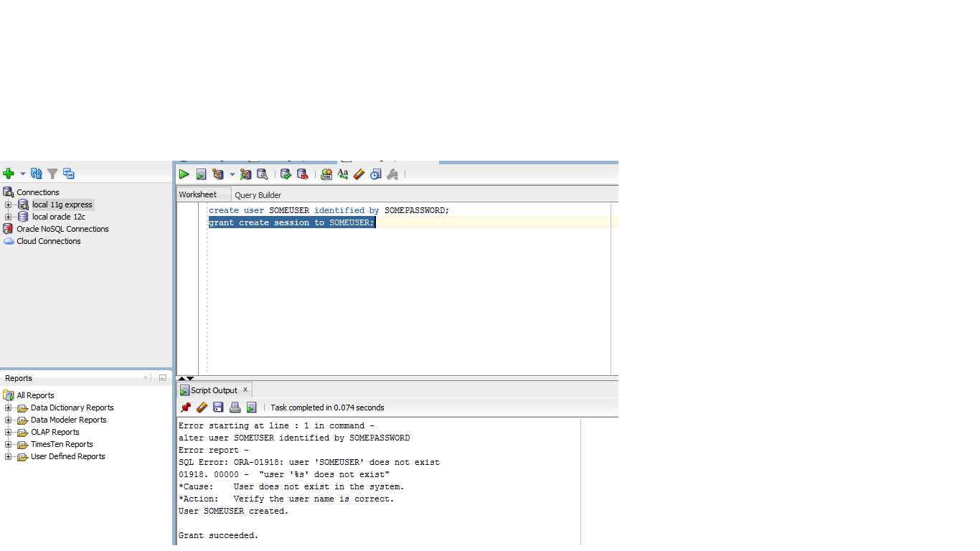Select Cloud Connections in the tree
The image size is (980, 551).
tap(49, 242)
